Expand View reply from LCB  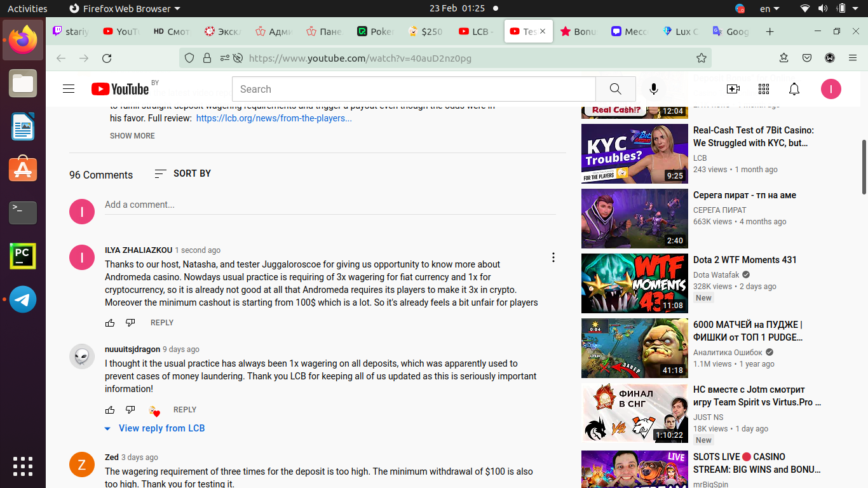tap(155, 428)
